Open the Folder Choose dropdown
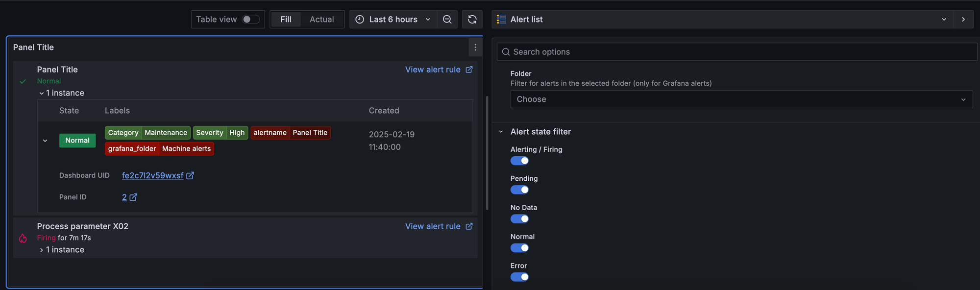 (741, 99)
